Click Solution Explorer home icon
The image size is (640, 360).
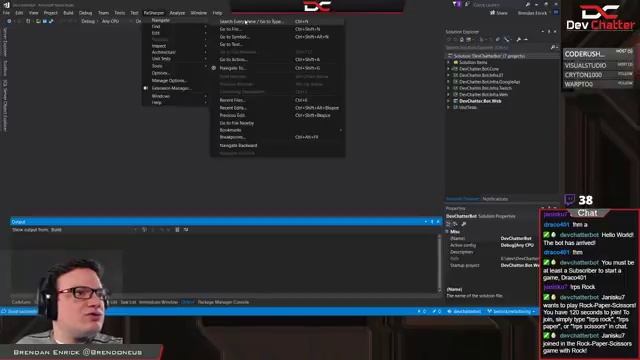coord(462,40)
